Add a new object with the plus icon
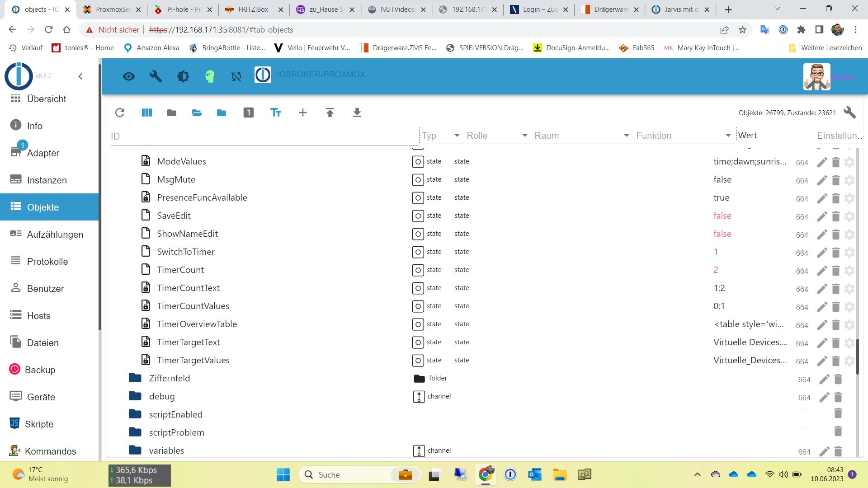 pos(302,113)
